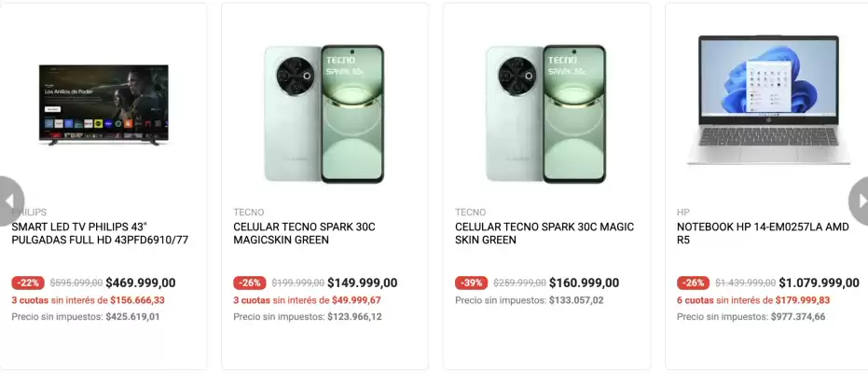Click the previous carousel arrow

click(x=9, y=200)
